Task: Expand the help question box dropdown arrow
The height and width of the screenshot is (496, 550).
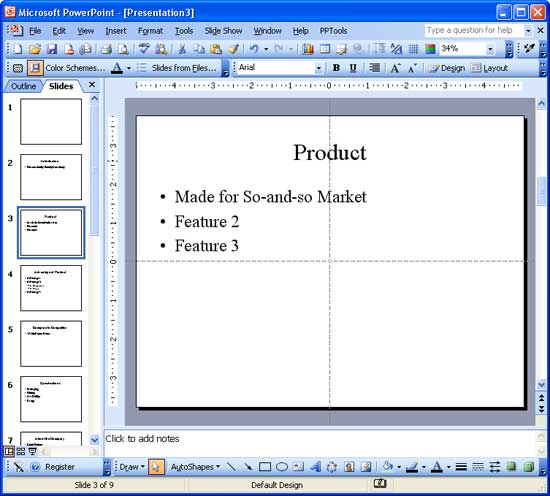Action: coord(528,31)
